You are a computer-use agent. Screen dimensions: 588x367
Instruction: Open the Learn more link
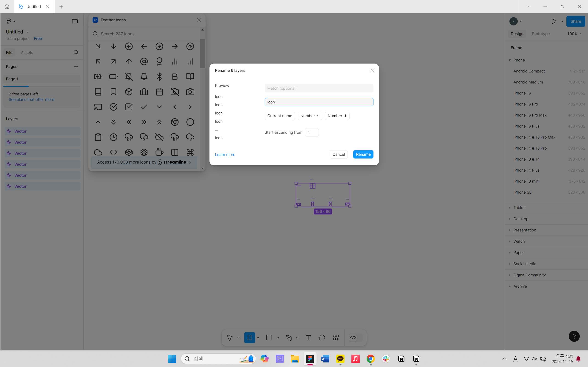pos(225,155)
